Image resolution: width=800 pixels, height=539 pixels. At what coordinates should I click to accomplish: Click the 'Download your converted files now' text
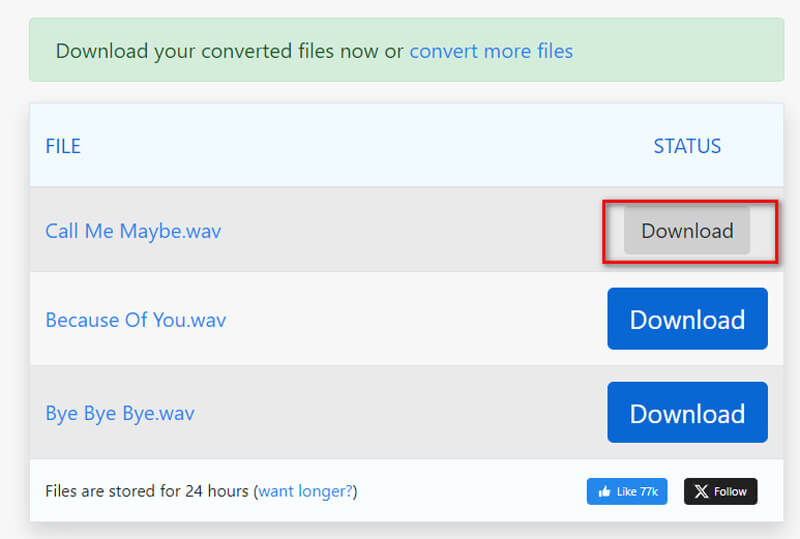pos(217,51)
